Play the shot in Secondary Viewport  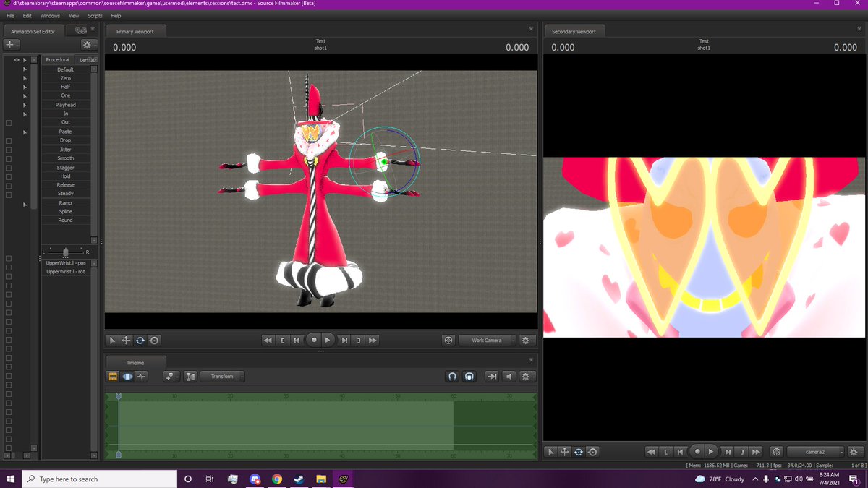tap(712, 451)
